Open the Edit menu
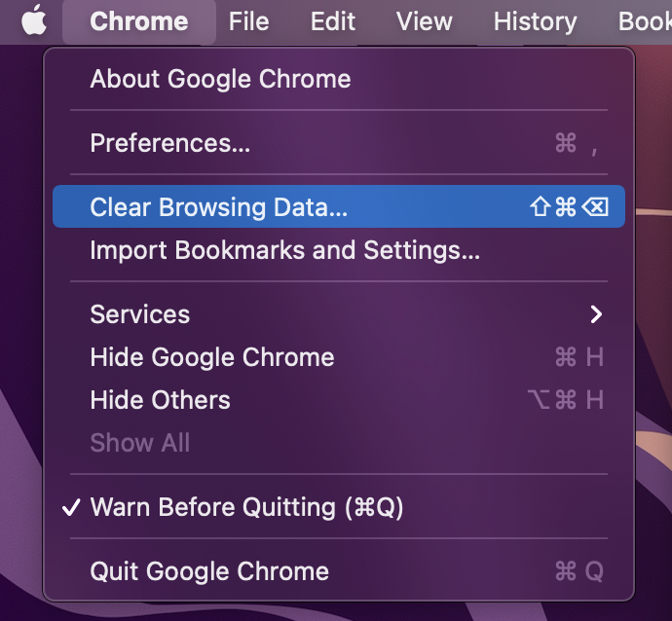This screenshot has width=672, height=621. coord(333,21)
